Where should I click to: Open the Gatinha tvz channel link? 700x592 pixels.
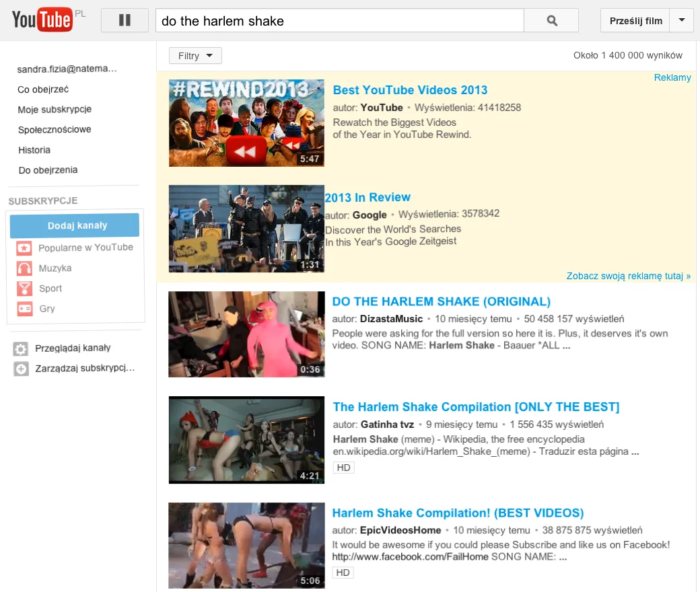[x=387, y=424]
